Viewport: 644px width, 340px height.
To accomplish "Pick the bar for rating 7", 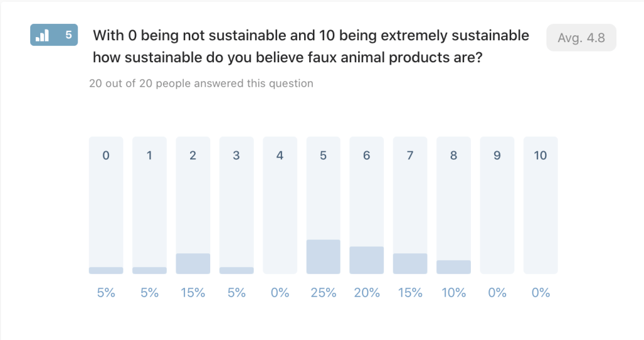I will pyautogui.click(x=410, y=205).
